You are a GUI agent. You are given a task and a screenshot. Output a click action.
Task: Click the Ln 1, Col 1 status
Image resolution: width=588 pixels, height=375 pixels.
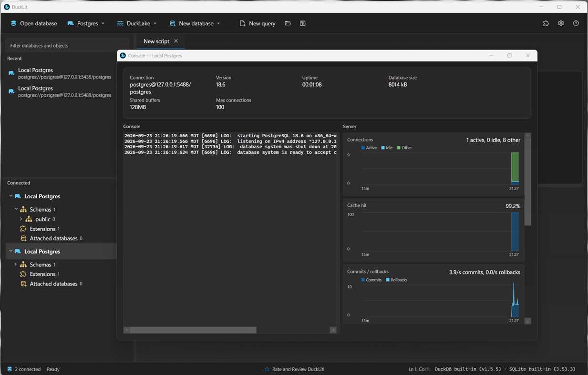click(x=418, y=369)
